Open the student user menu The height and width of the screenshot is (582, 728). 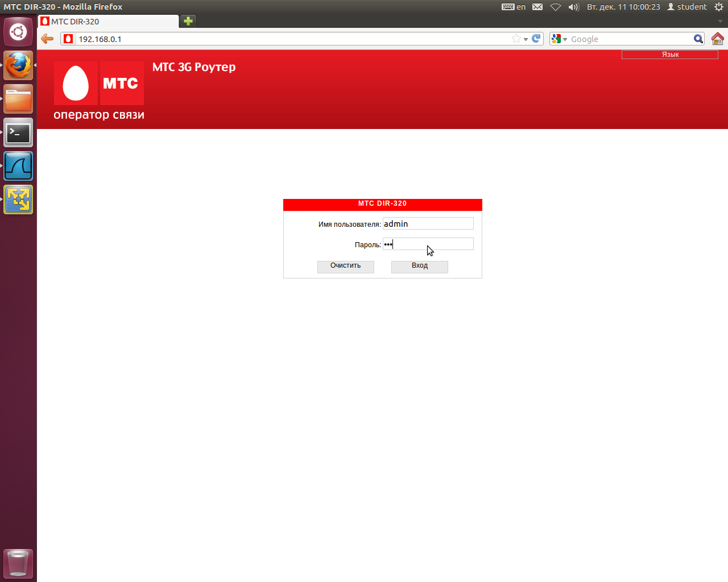pos(687,7)
